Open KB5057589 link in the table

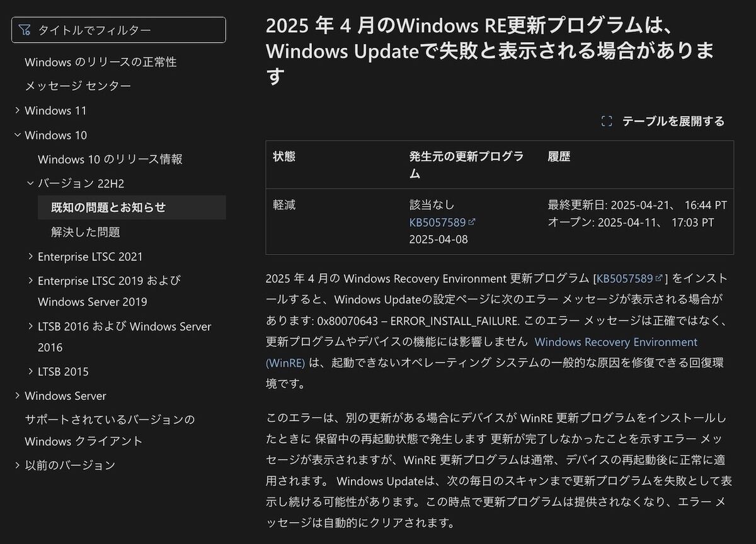(442, 222)
